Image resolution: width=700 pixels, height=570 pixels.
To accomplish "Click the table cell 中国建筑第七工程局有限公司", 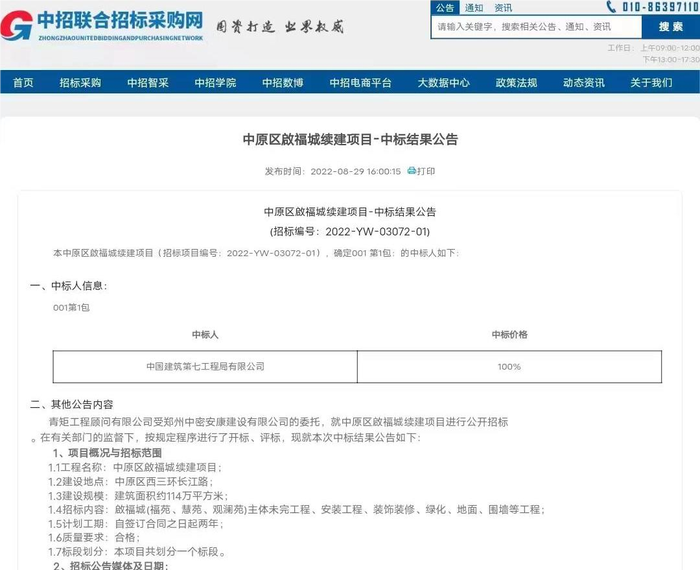I will [x=205, y=366].
